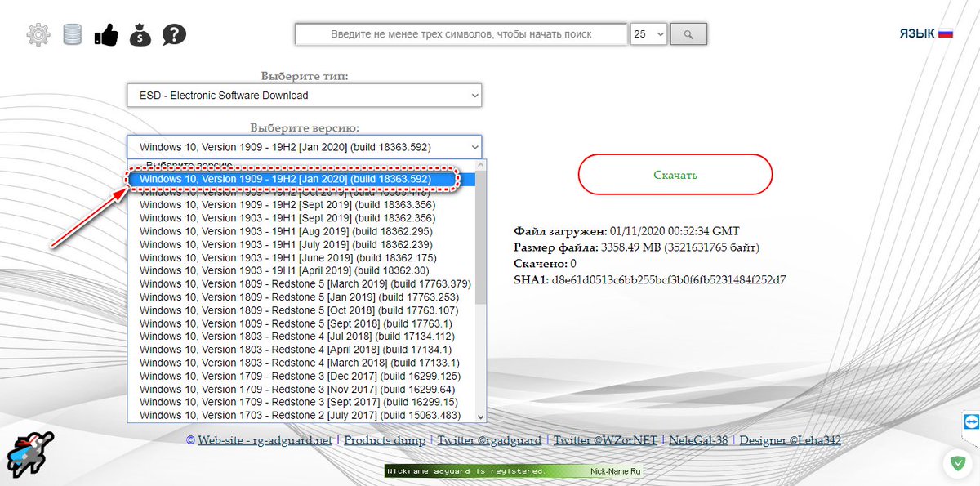The height and width of the screenshot is (486, 980).
Task: Click the database stack icon
Action: click(x=73, y=34)
